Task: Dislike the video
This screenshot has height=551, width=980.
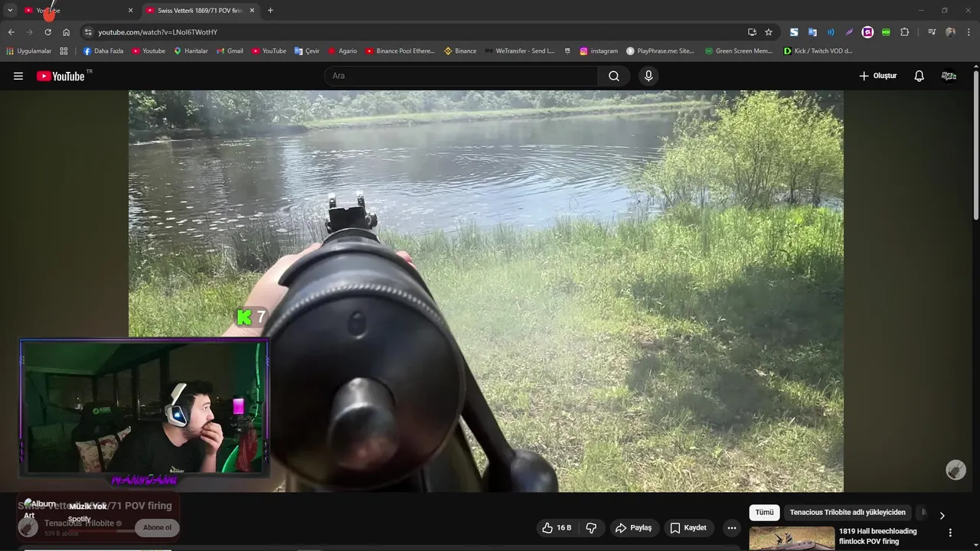Action: tap(591, 528)
